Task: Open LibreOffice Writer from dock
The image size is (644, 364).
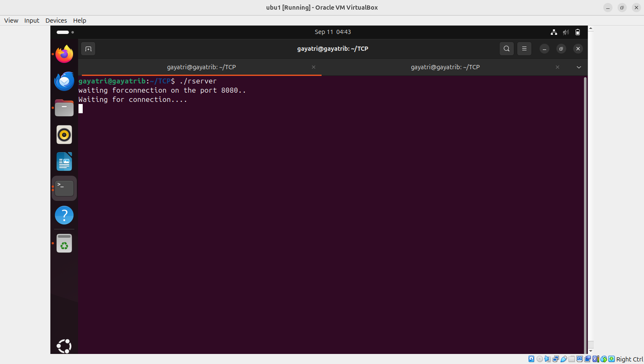Action: coord(64,162)
